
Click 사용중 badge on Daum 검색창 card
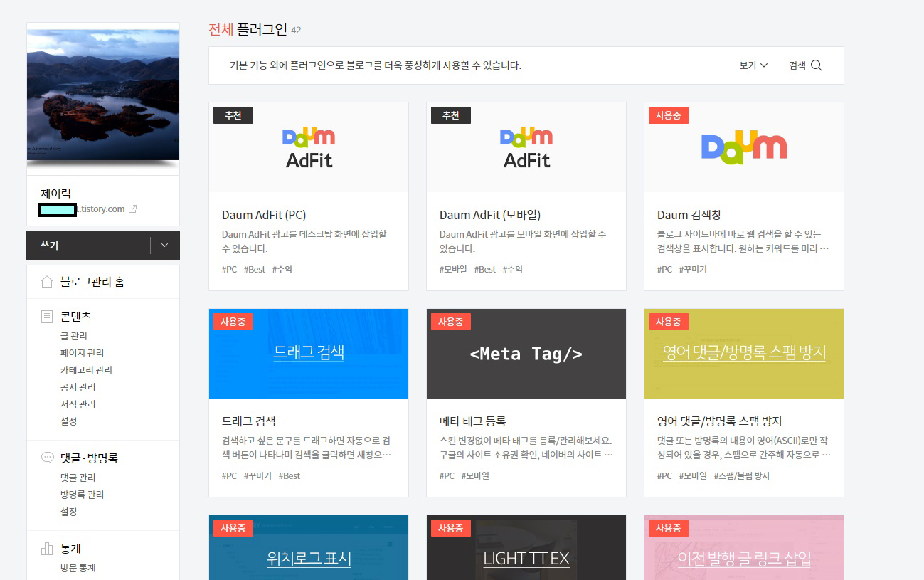click(669, 115)
